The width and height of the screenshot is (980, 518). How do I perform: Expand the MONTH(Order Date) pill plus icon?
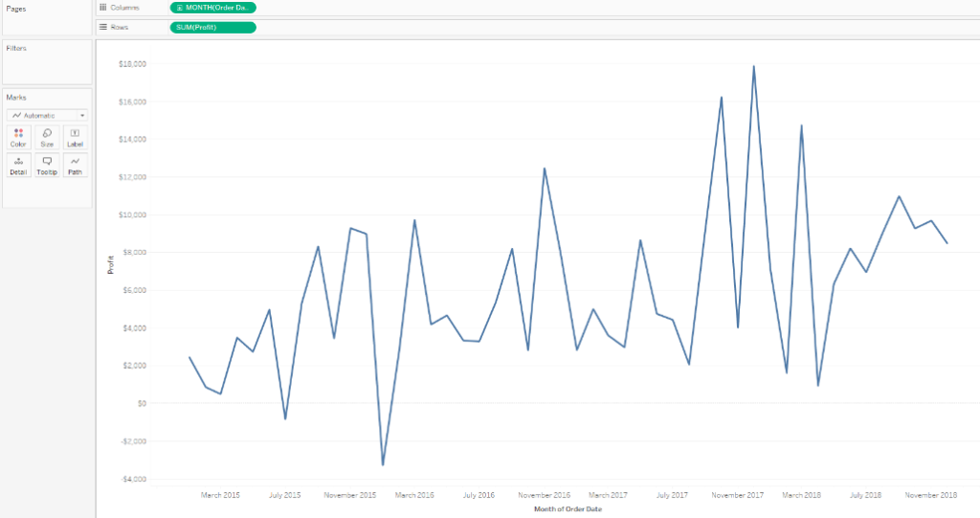(179, 8)
